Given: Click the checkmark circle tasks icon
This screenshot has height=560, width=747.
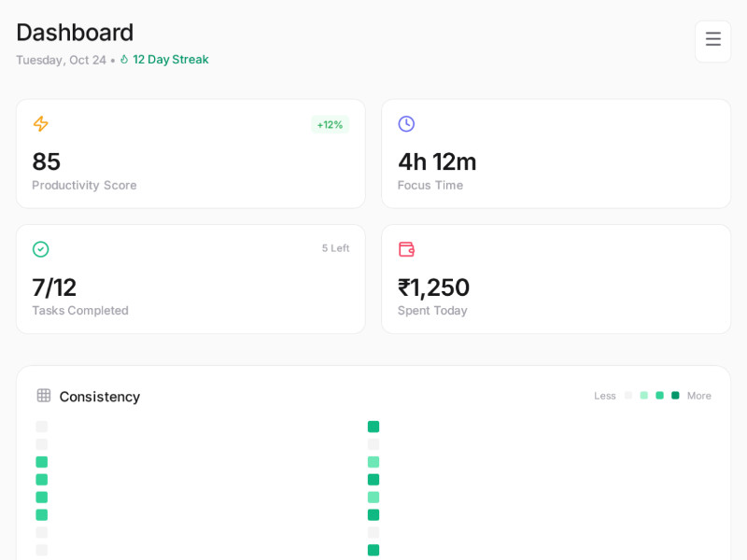Looking at the screenshot, I should 40,249.
